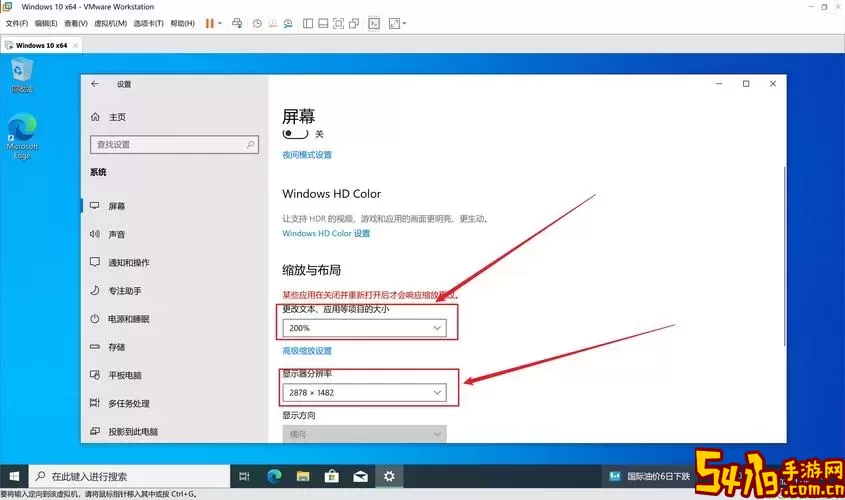Click the magnifier in the settings search
The height and width of the screenshot is (500, 845).
(250, 144)
